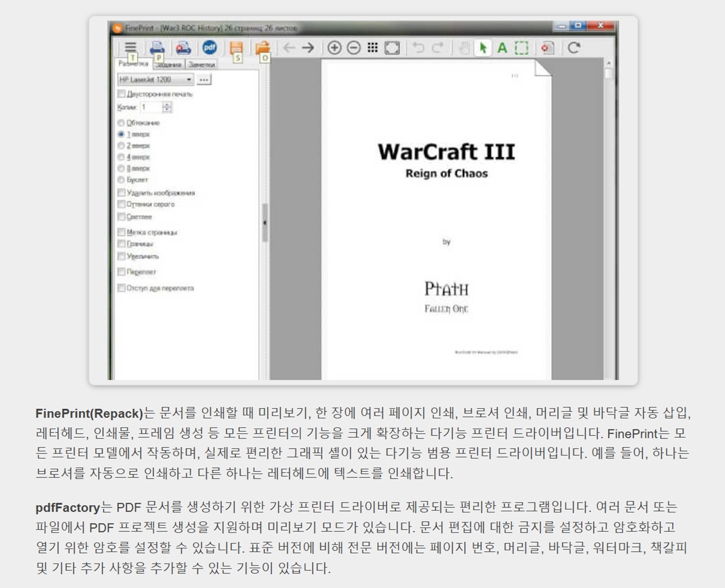725x588 pixels.
Task: Click the ellipsis button beside printer dropdown
Action: tap(204, 80)
